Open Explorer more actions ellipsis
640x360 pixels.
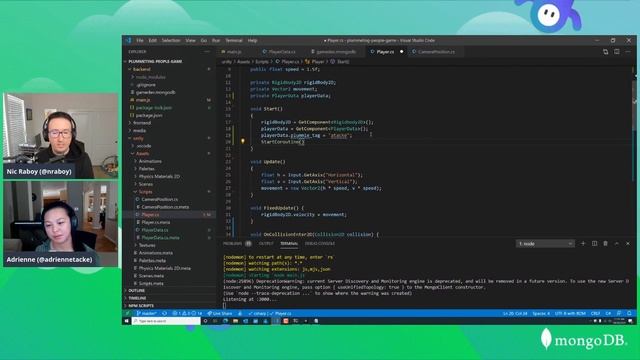click(207, 52)
